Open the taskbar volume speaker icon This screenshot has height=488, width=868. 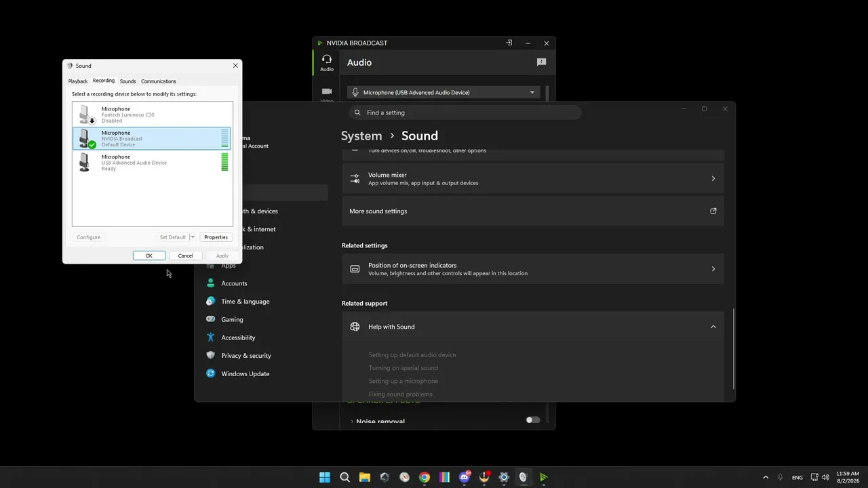click(x=826, y=477)
